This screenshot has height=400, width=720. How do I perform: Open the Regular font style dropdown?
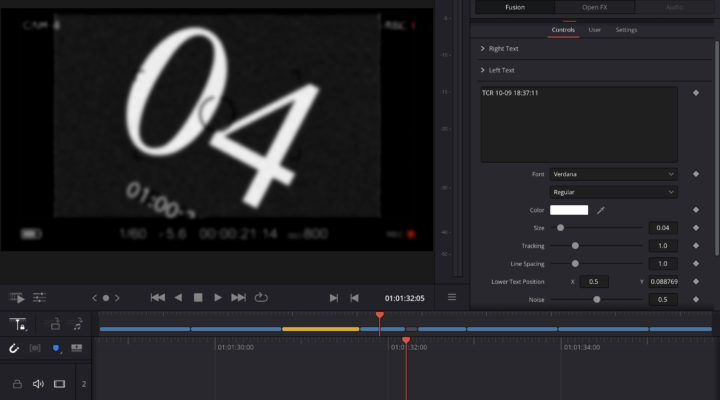pos(613,192)
